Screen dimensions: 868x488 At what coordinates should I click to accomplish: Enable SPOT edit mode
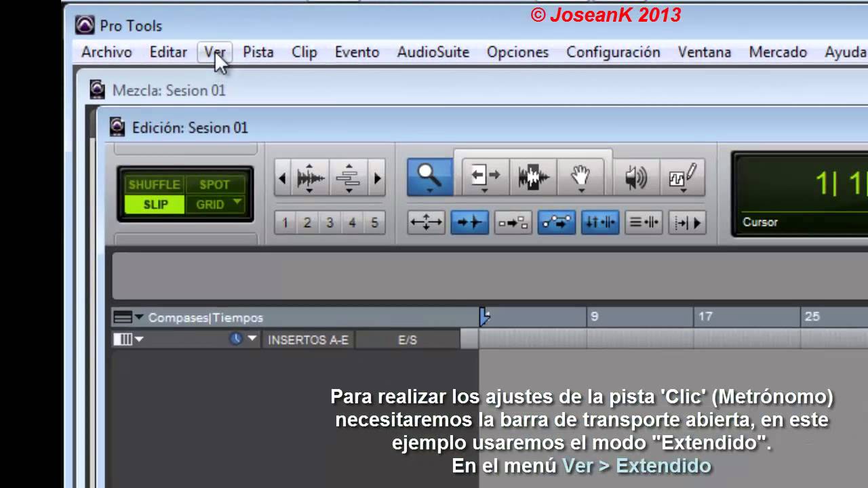point(214,184)
